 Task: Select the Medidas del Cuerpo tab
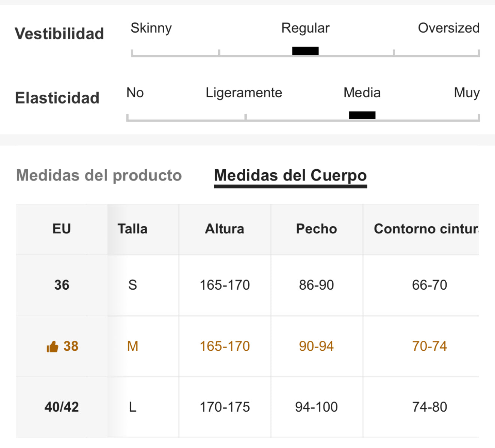(x=290, y=175)
